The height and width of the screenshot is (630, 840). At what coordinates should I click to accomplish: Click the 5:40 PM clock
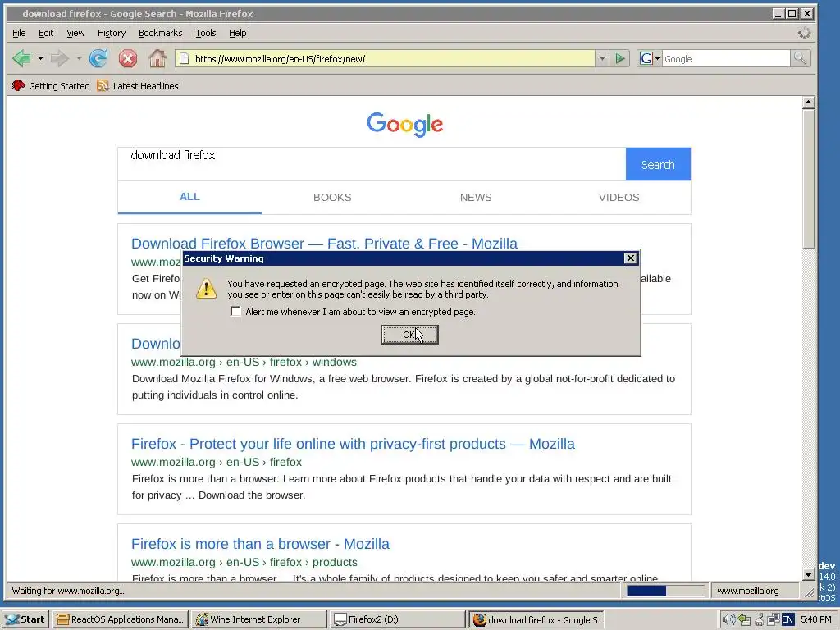coord(816,619)
